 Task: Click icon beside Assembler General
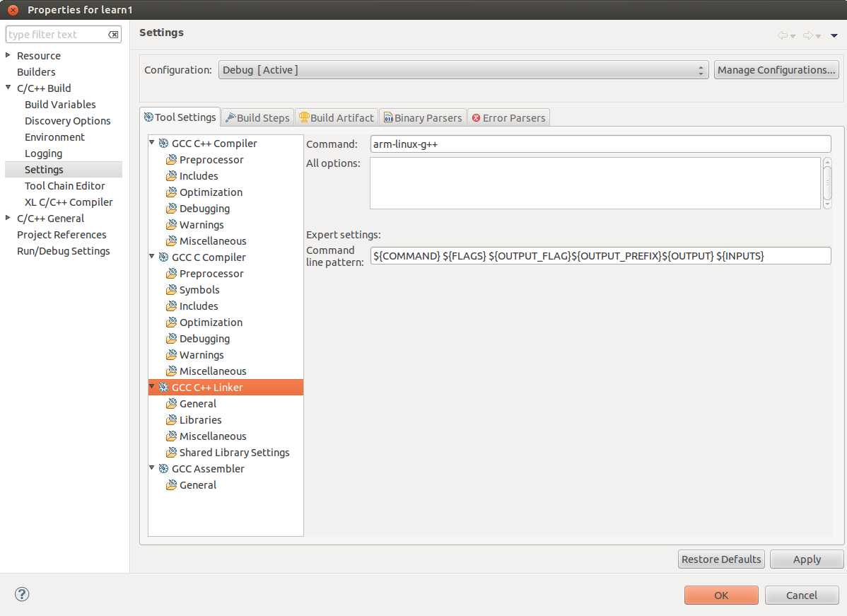171,484
